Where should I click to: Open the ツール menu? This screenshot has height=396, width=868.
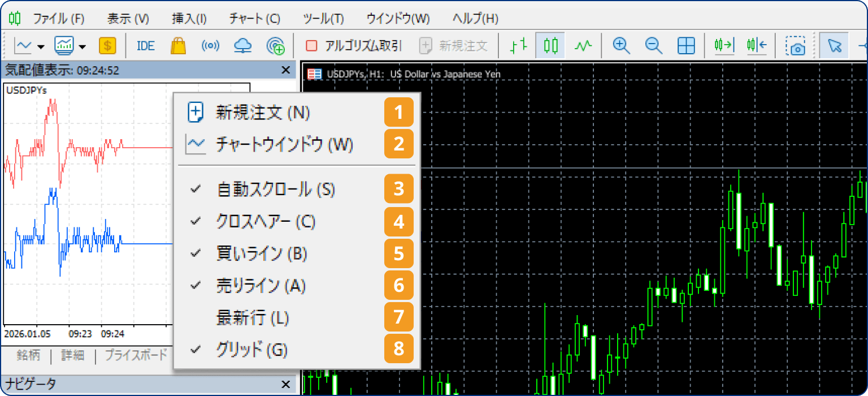tap(322, 18)
